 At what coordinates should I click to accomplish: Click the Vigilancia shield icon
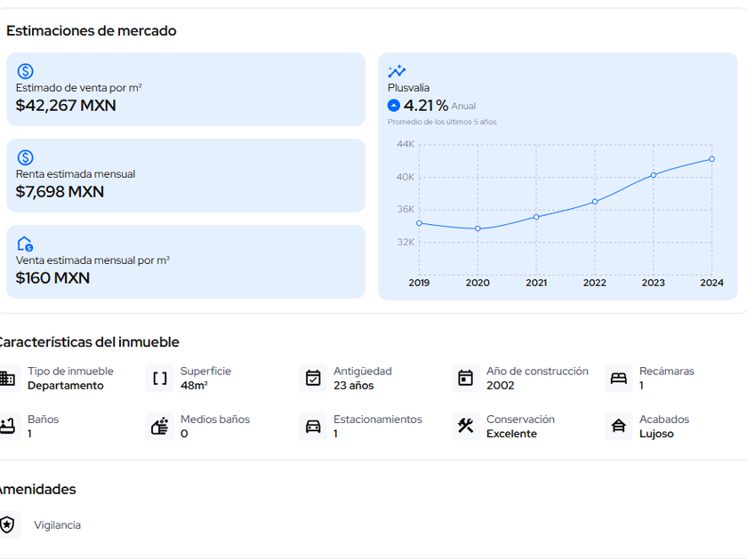pyautogui.click(x=8, y=525)
